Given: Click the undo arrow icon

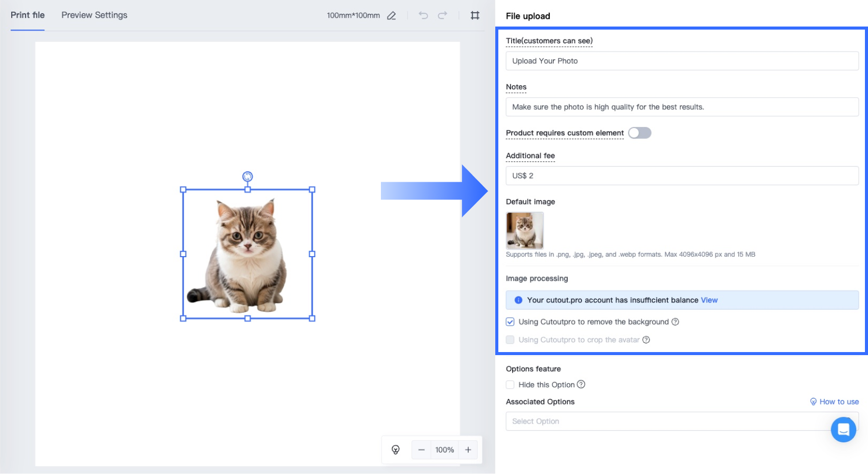Looking at the screenshot, I should point(423,15).
